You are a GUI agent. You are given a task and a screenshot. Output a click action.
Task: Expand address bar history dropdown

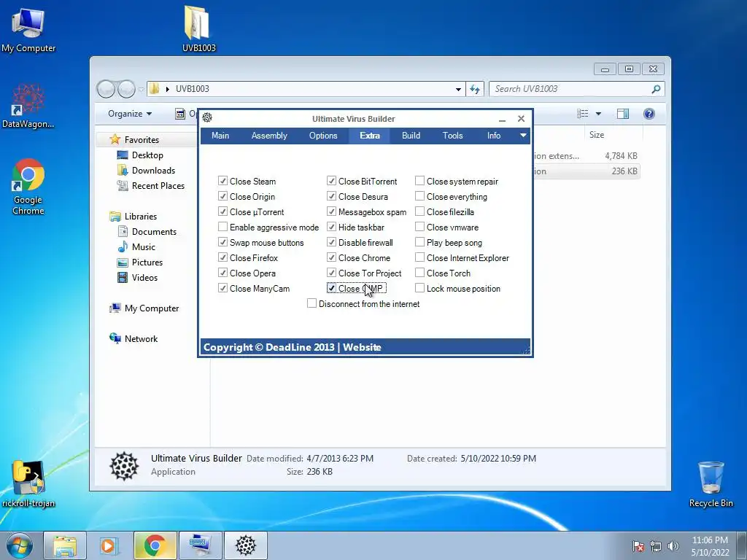click(458, 89)
